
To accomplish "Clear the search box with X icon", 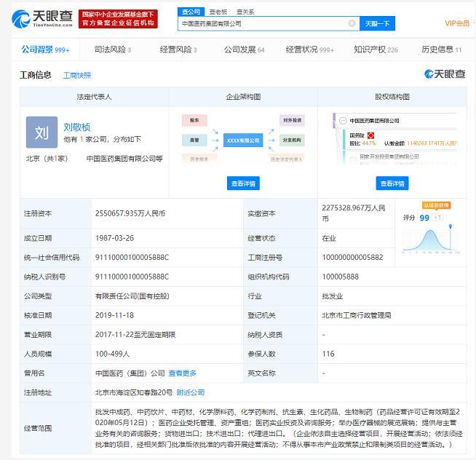I will click(352, 23).
